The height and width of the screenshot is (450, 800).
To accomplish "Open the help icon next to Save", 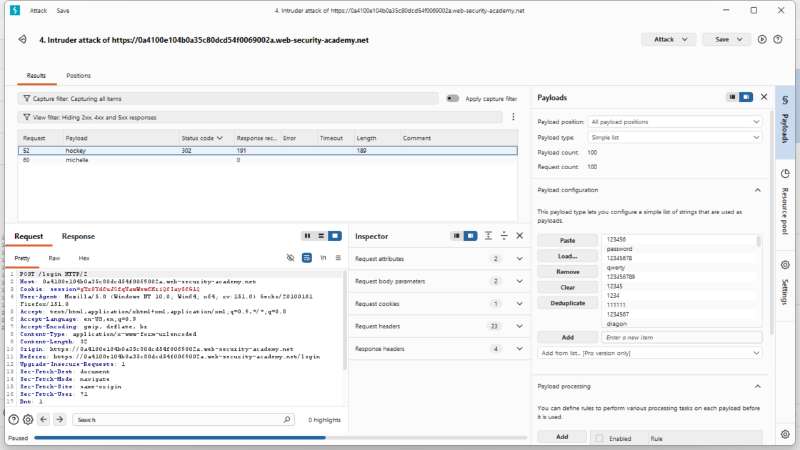I will pyautogui.click(x=778, y=39).
